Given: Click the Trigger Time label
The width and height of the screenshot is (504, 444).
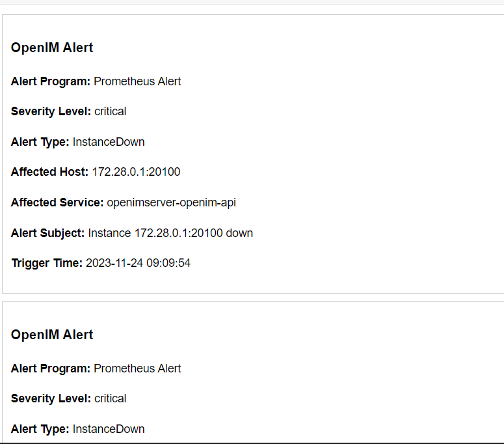Looking at the screenshot, I should (47, 263).
